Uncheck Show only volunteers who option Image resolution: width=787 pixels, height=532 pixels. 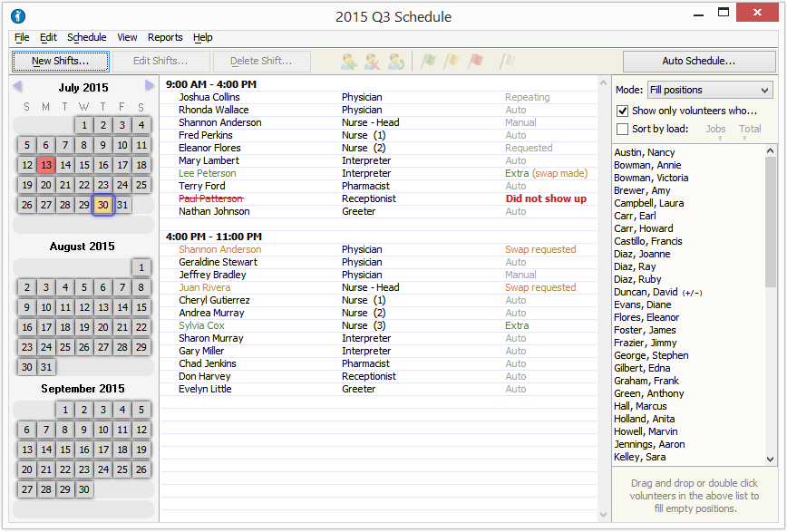pyautogui.click(x=625, y=109)
